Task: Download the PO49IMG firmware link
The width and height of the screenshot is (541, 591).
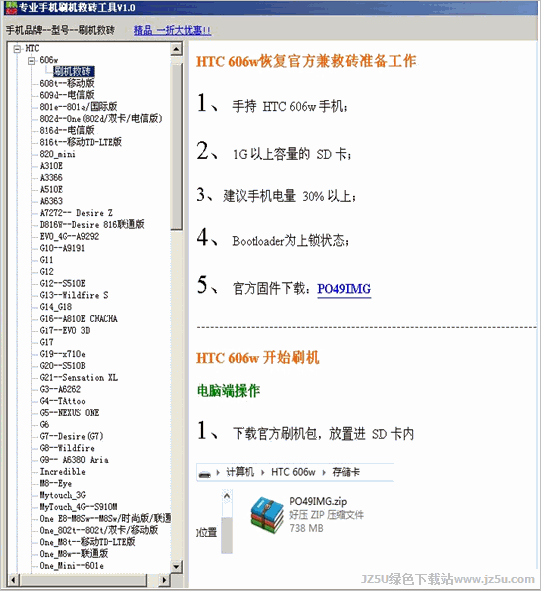Action: pos(344,289)
